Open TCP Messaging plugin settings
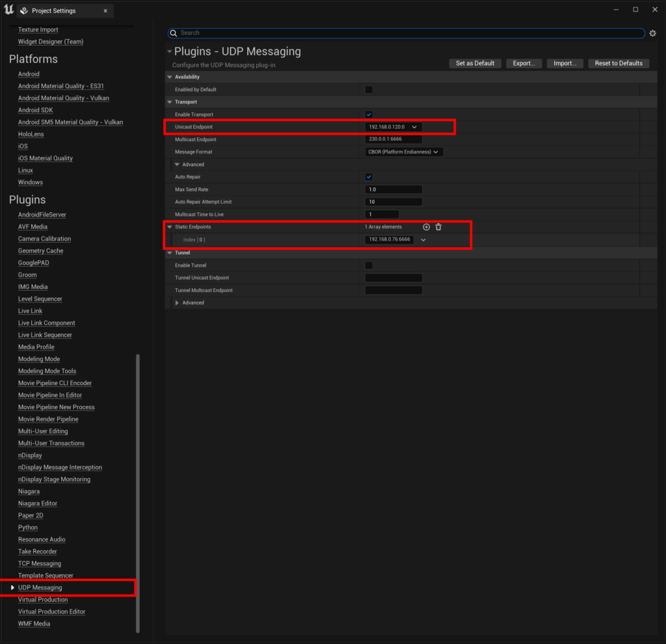The height and width of the screenshot is (644, 666). 40,563
